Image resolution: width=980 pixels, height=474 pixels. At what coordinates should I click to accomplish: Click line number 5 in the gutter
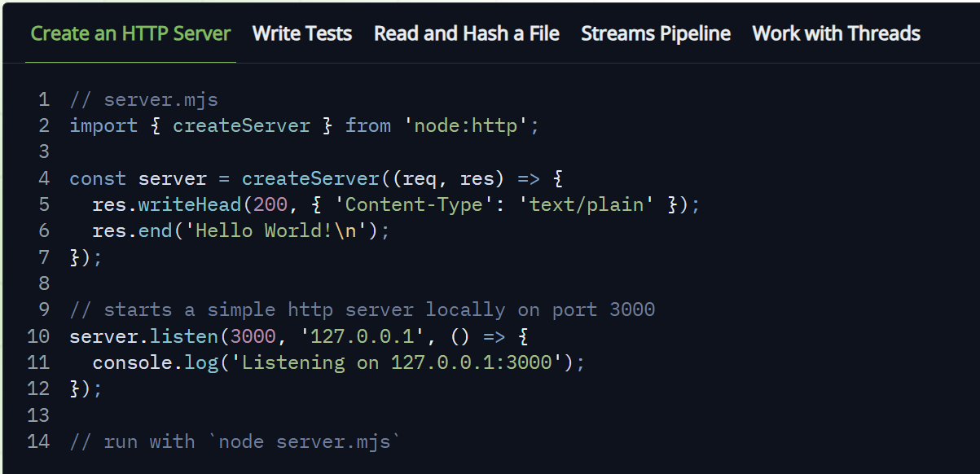(x=43, y=204)
